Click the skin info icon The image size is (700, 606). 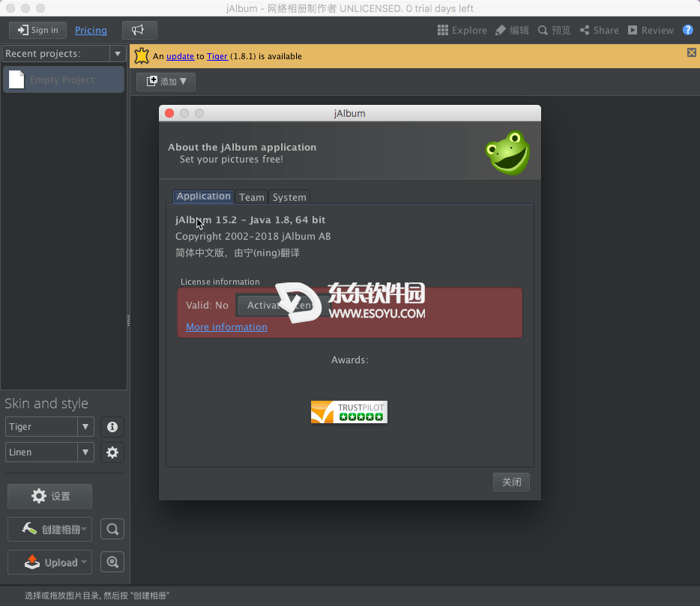click(112, 427)
